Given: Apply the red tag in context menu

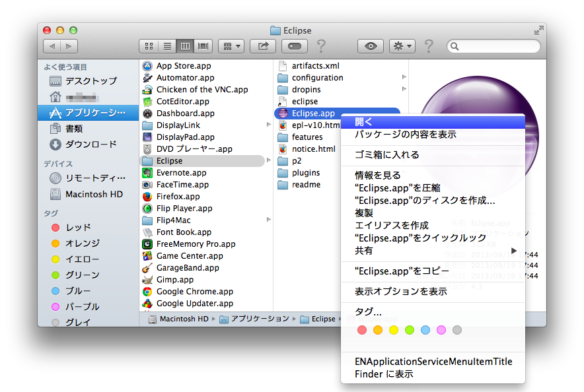Looking at the screenshot, I should tap(361, 330).
